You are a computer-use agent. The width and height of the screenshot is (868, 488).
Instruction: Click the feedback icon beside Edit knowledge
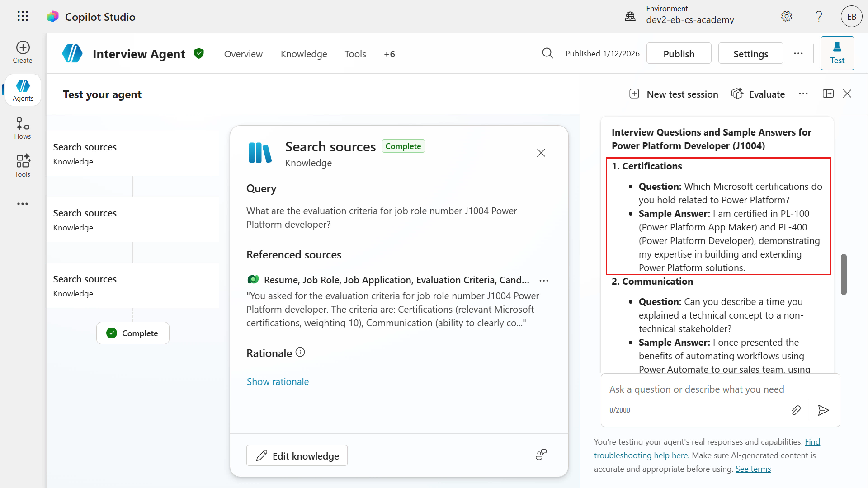[x=541, y=455]
